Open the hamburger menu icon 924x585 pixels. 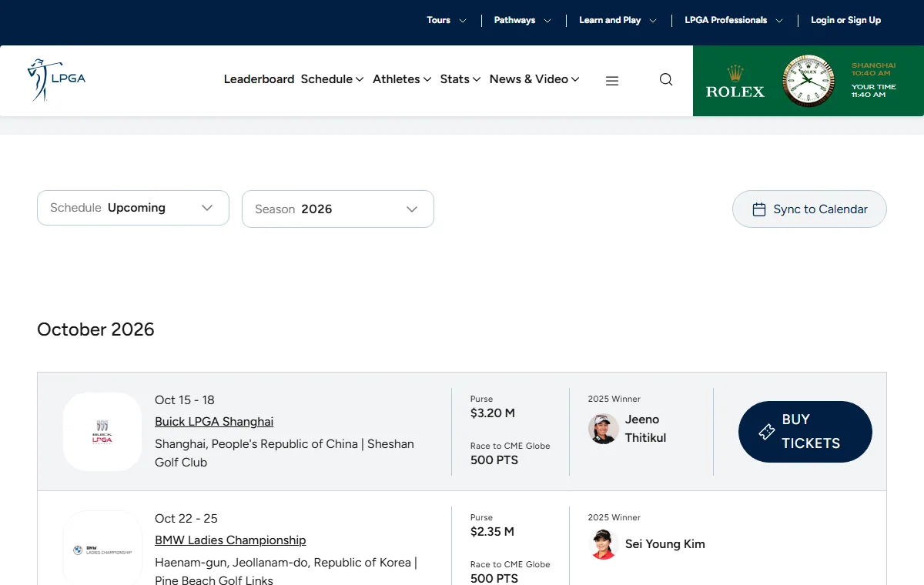coord(612,81)
